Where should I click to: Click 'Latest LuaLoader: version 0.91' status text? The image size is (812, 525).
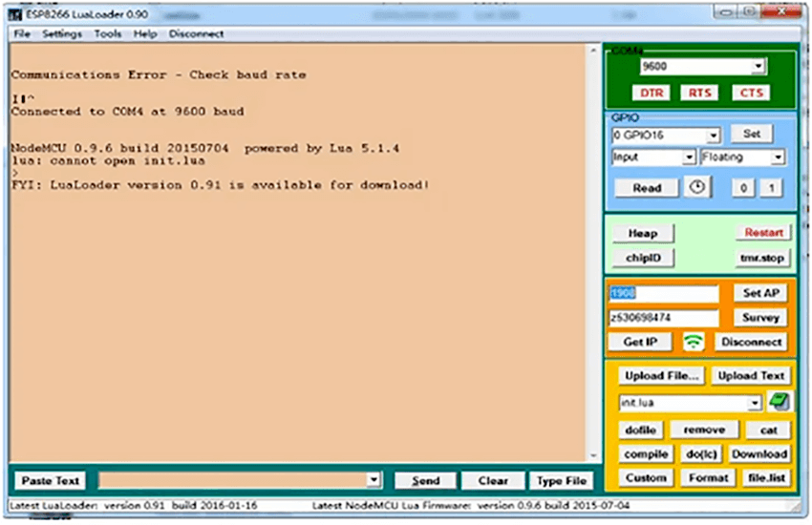[x=133, y=505]
